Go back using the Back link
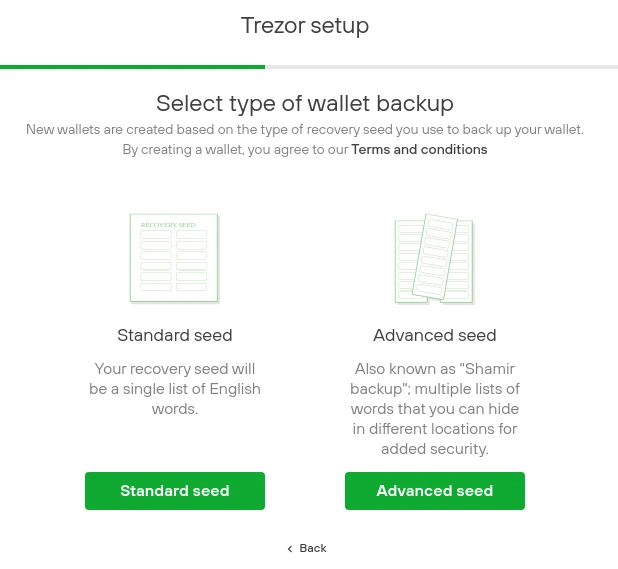The image size is (618, 569). 313,548
